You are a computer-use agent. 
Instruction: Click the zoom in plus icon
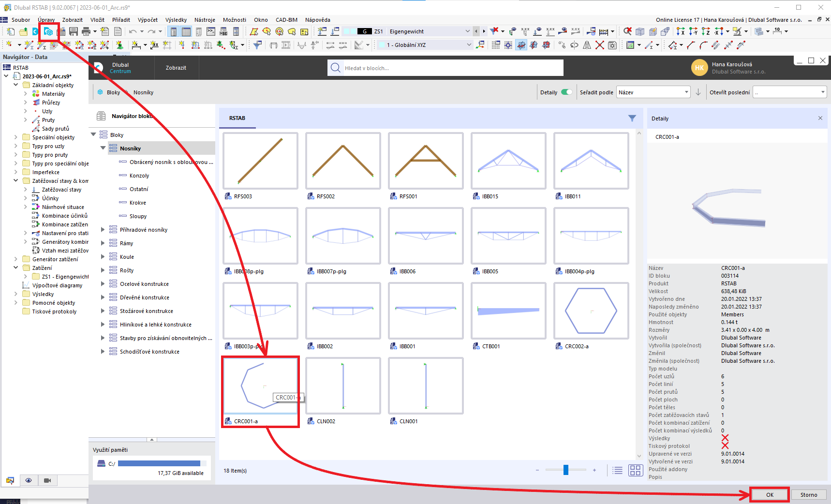[x=594, y=470]
